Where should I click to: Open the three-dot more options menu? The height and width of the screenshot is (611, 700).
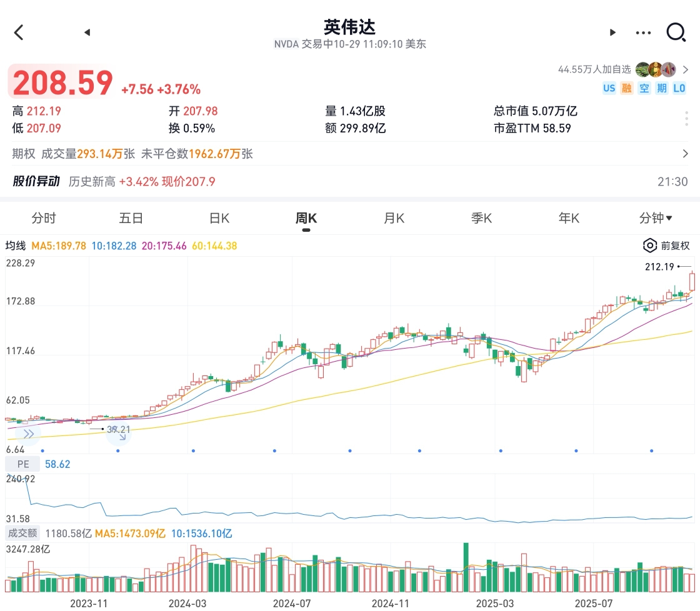(x=643, y=32)
